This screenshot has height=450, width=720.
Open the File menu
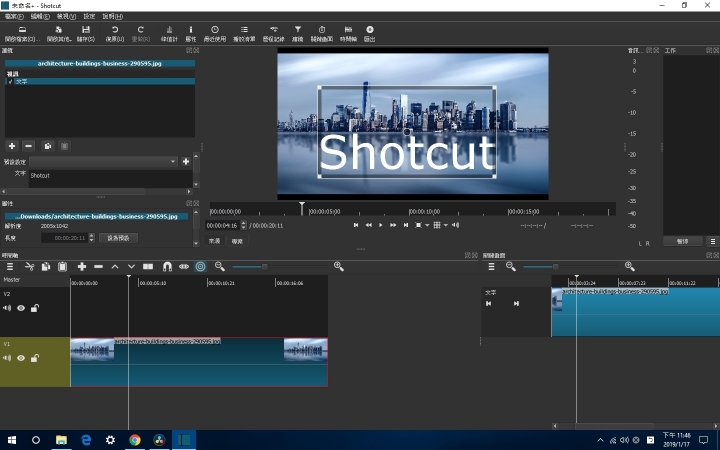(14, 17)
